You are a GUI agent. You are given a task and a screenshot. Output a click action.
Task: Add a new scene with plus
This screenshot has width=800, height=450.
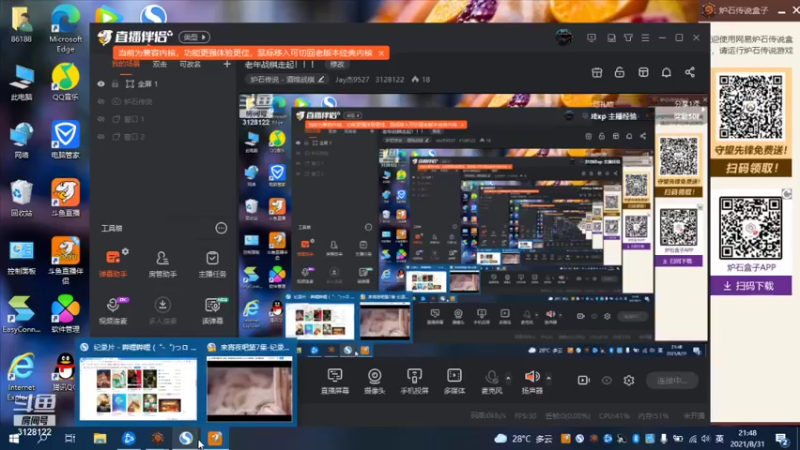pos(227,64)
